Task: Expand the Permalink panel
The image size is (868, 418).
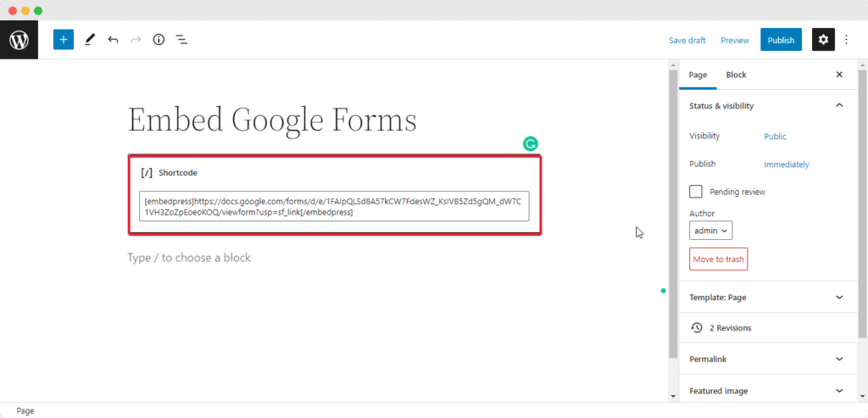Action: coord(768,359)
